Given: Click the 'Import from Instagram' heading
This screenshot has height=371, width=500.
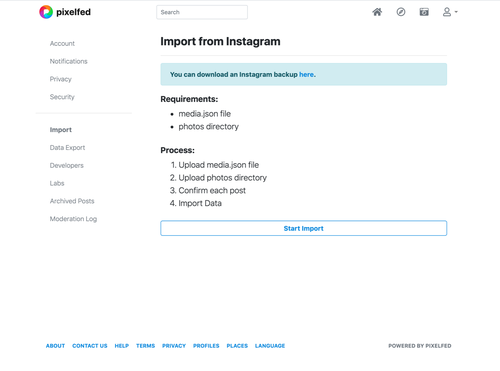Looking at the screenshot, I should point(220,41).
